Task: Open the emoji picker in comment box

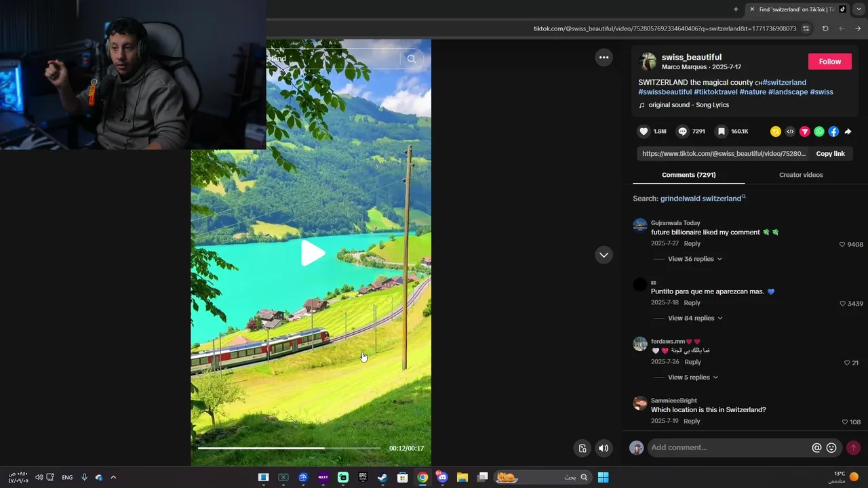Action: [831, 447]
